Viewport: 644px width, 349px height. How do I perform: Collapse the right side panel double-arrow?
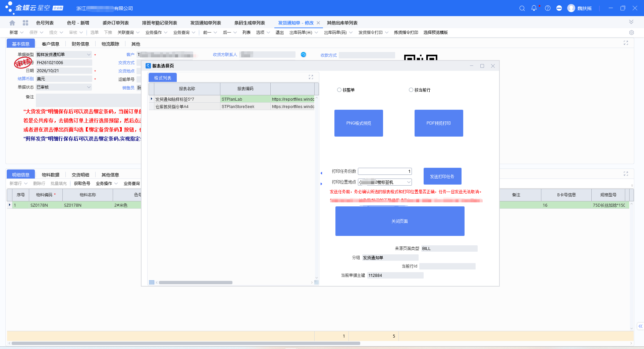click(640, 326)
